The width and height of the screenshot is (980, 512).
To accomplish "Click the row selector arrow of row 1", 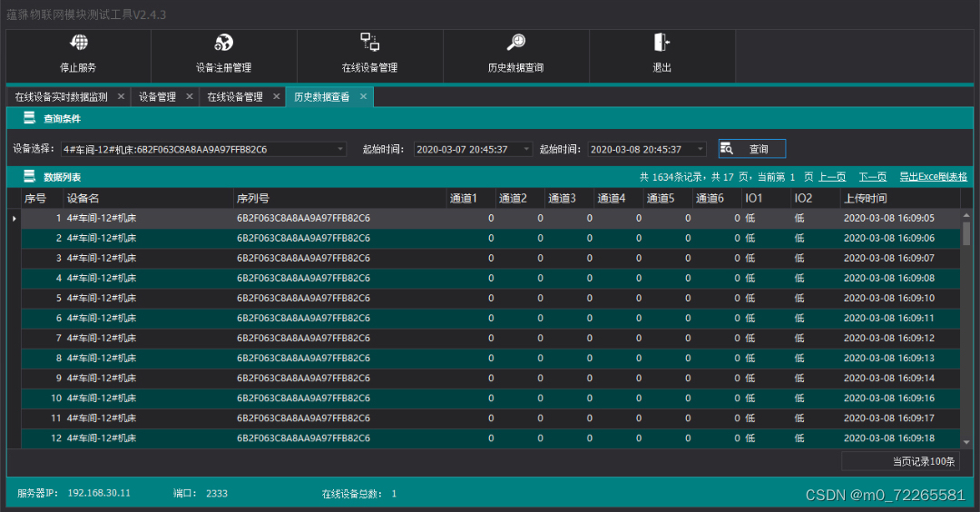I will [x=14, y=218].
